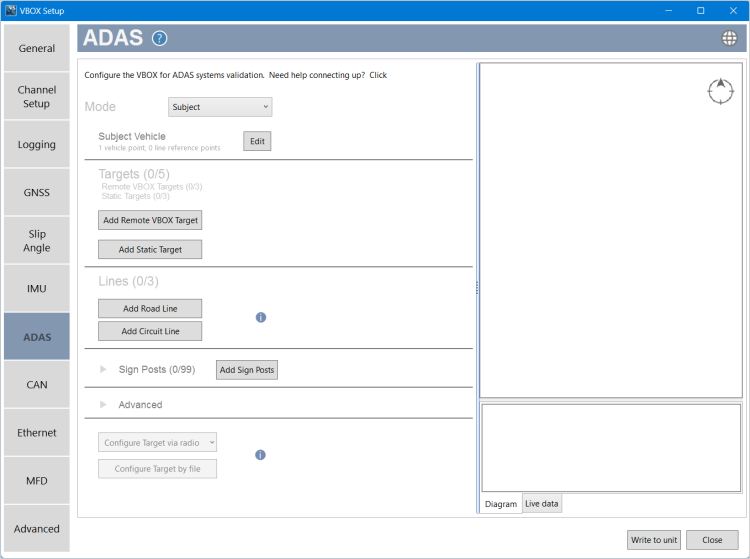Click '1 vehicle point, 0 line reference points' text
750x559 pixels.
[x=159, y=148]
